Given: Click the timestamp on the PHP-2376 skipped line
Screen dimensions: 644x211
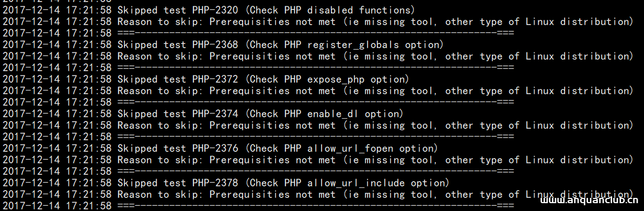Looking at the screenshot, I should click(x=57, y=148).
